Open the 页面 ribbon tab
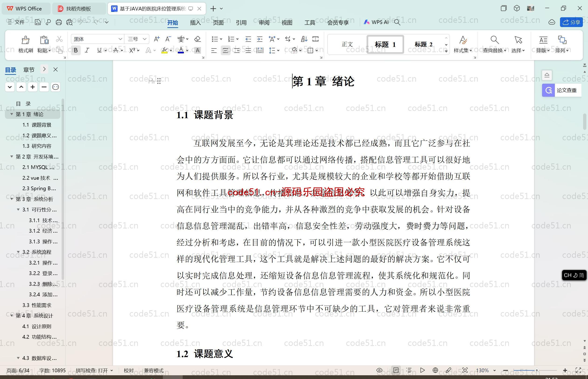Viewport: 588px width, 379px height. 218,22
